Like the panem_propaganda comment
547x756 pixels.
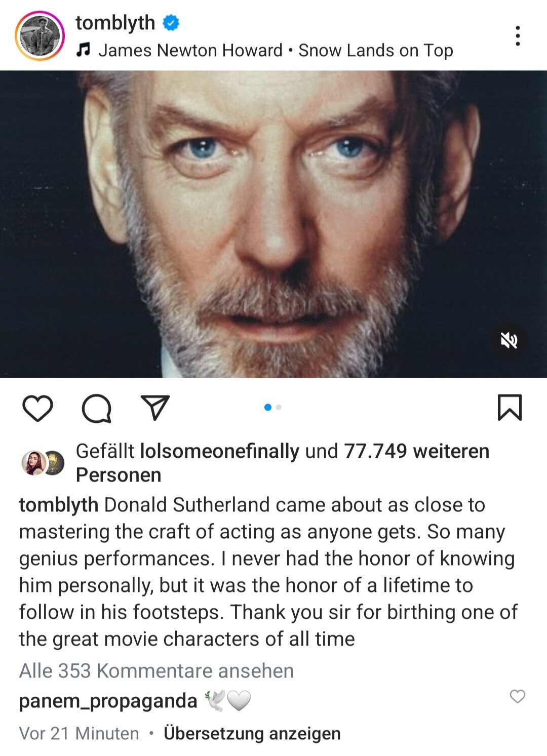pos(517,697)
